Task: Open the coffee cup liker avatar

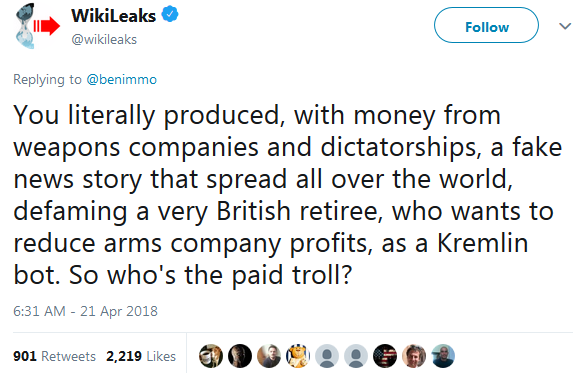Action: [x=211, y=356]
